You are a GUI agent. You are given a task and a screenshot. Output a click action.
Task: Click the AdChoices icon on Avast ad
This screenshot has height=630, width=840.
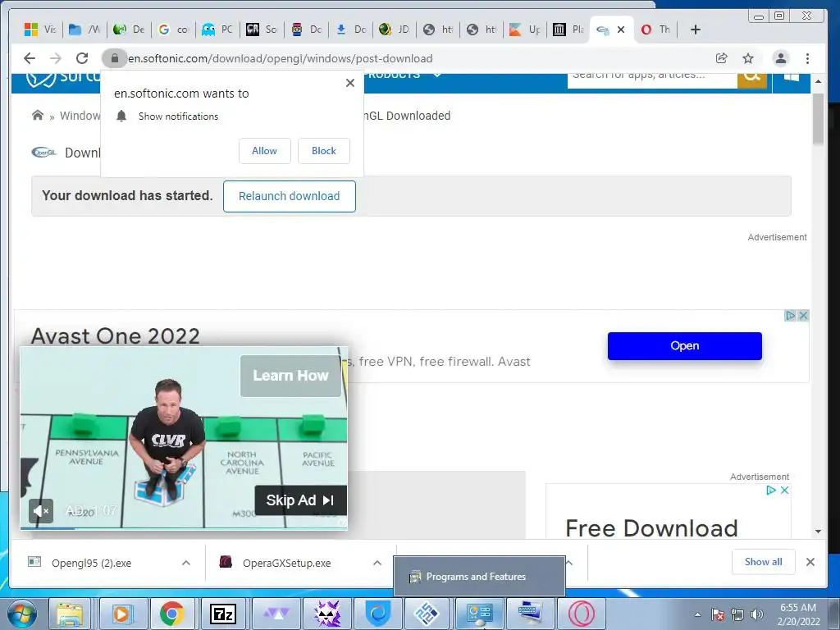tap(790, 316)
